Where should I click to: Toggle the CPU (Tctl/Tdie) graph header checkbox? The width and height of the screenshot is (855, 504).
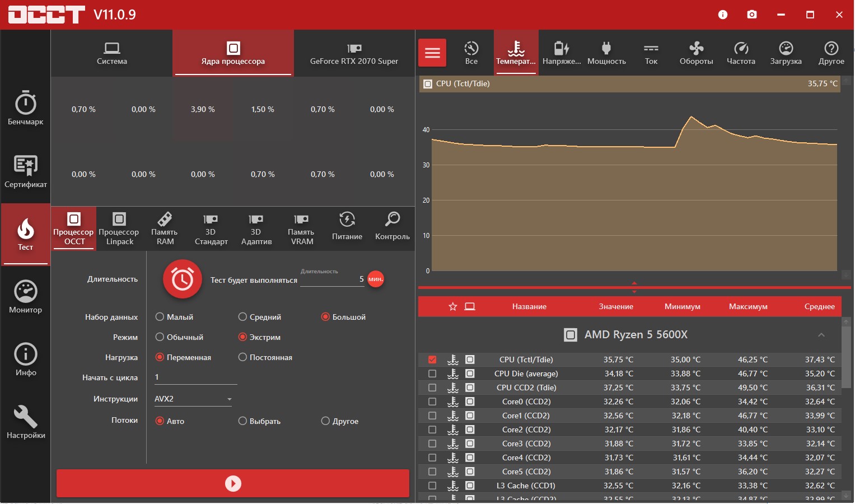click(x=428, y=84)
